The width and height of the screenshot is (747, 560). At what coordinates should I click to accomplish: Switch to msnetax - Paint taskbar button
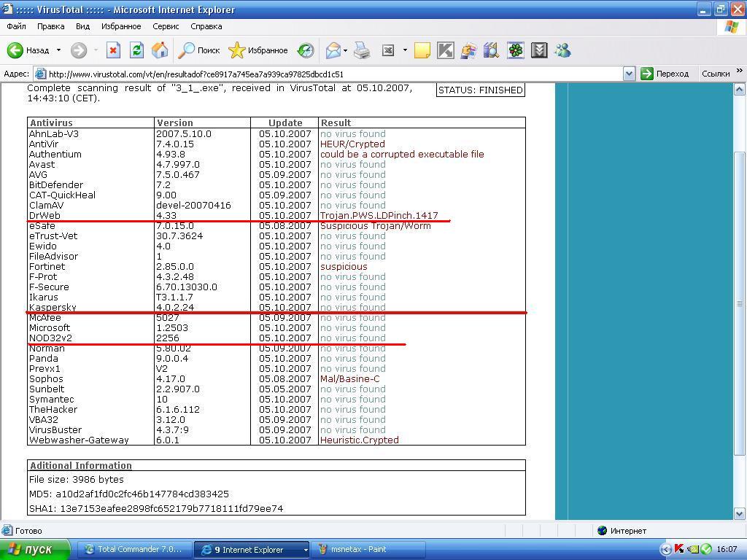[368, 550]
